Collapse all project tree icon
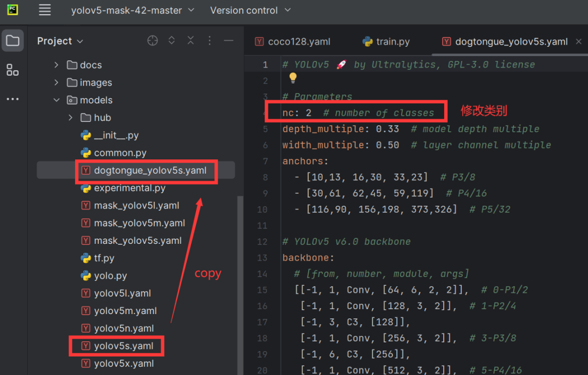Screen dimensions: 588x375 (191, 40)
